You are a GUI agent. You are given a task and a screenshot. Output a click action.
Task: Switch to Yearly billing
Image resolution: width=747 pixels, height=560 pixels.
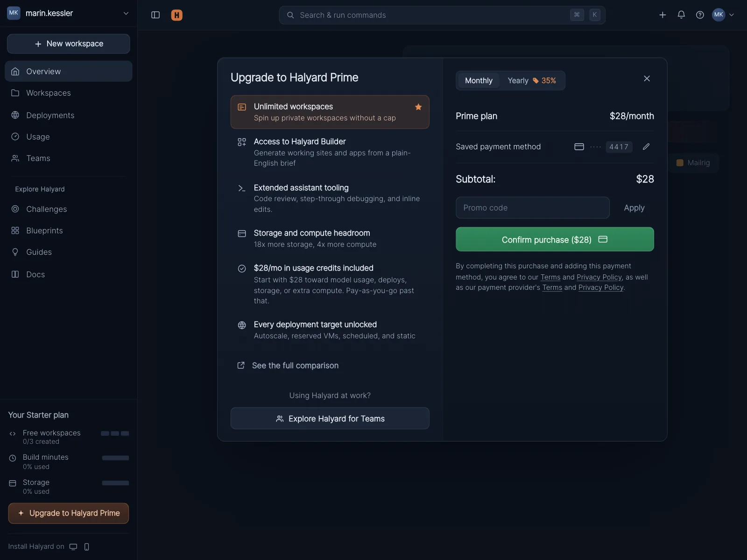532,81
